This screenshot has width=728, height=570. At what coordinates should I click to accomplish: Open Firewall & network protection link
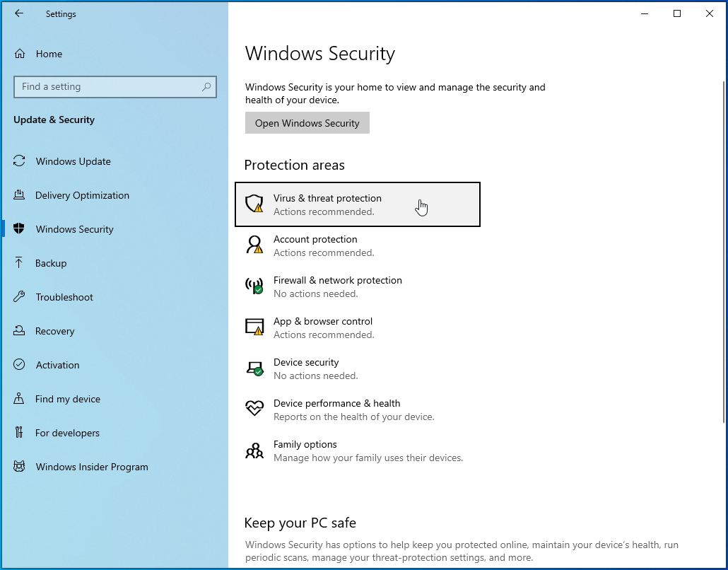(337, 281)
